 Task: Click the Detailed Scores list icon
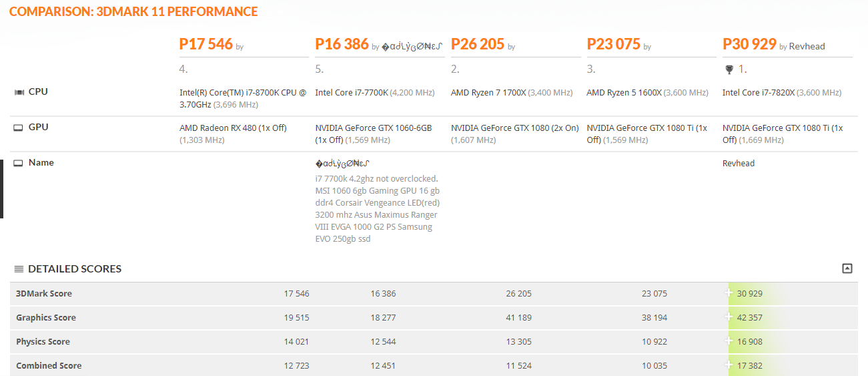[19, 269]
